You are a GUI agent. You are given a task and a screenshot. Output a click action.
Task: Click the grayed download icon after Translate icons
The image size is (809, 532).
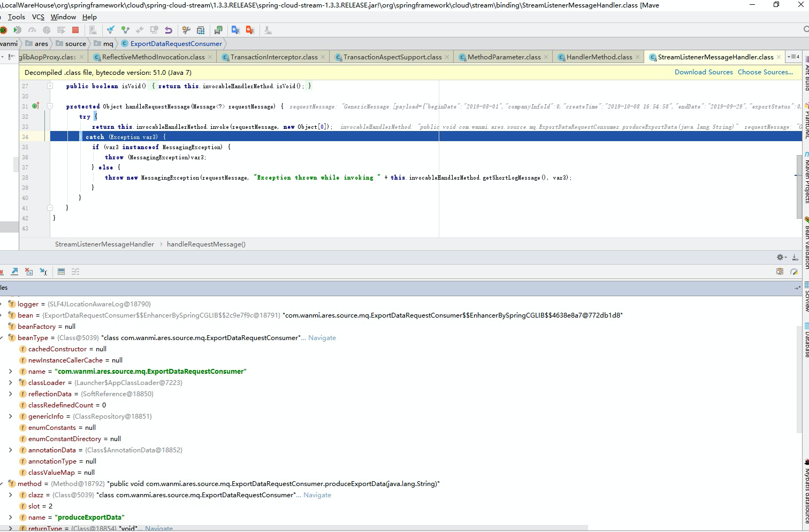click(x=268, y=30)
